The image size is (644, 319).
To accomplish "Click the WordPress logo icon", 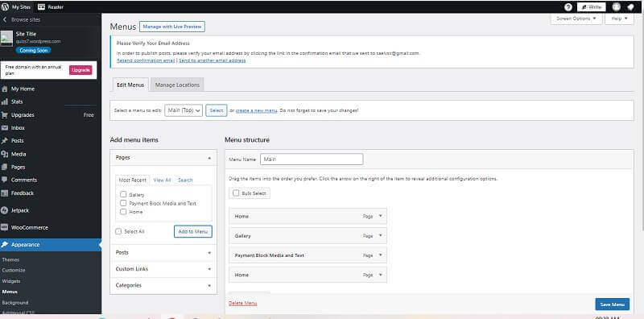I will [x=5, y=7].
